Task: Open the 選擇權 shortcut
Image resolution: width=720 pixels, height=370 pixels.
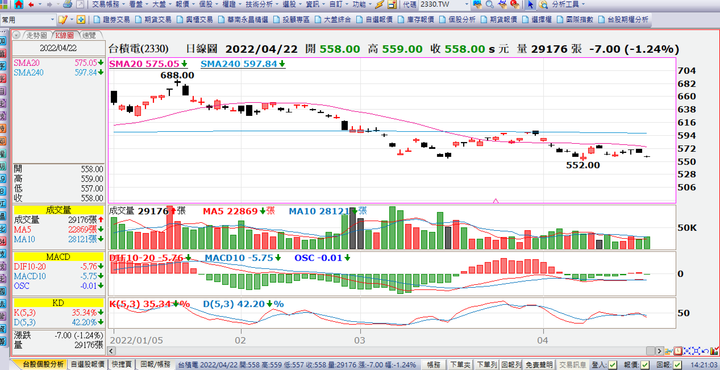Action: click(x=537, y=20)
